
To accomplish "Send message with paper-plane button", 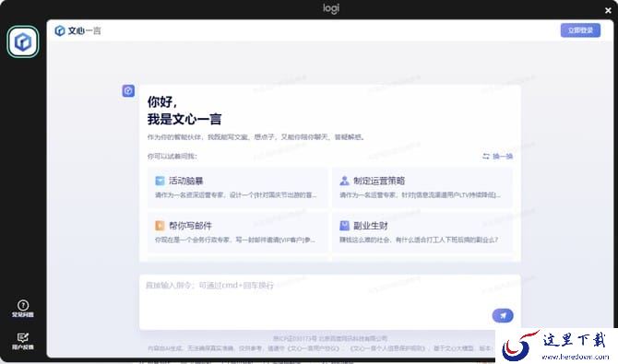I will tap(503, 315).
